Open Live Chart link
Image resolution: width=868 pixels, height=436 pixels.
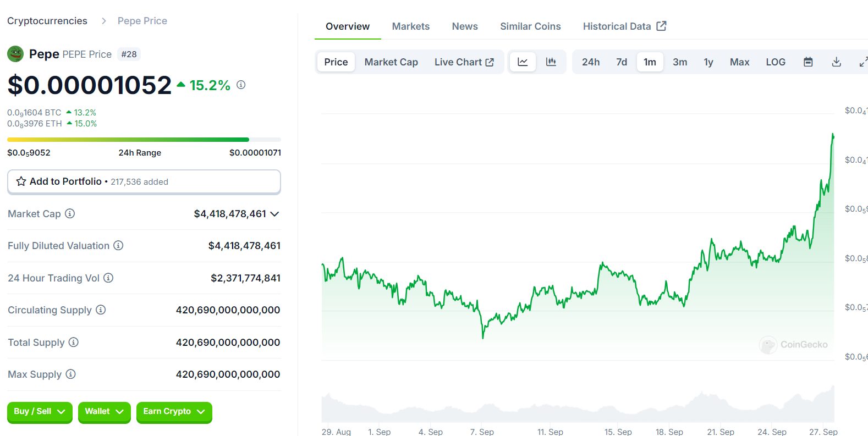tap(464, 62)
